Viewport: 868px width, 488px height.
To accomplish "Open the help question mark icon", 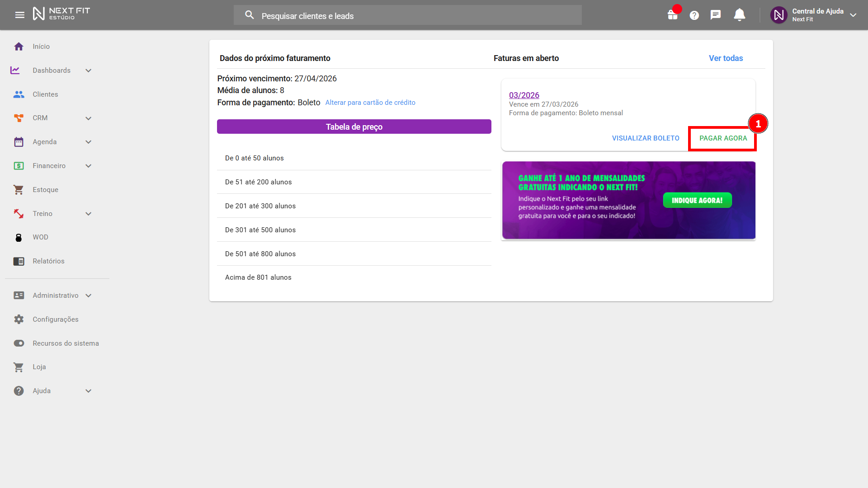I will [694, 15].
